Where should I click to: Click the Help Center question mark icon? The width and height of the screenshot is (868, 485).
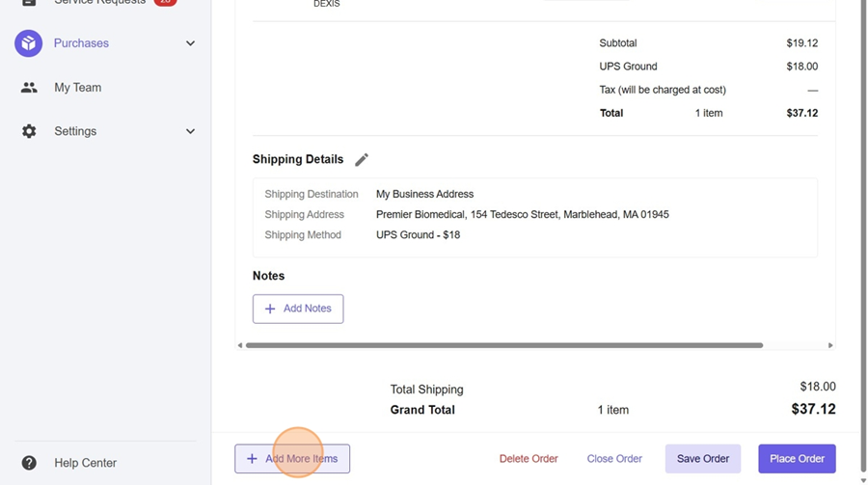tap(29, 463)
